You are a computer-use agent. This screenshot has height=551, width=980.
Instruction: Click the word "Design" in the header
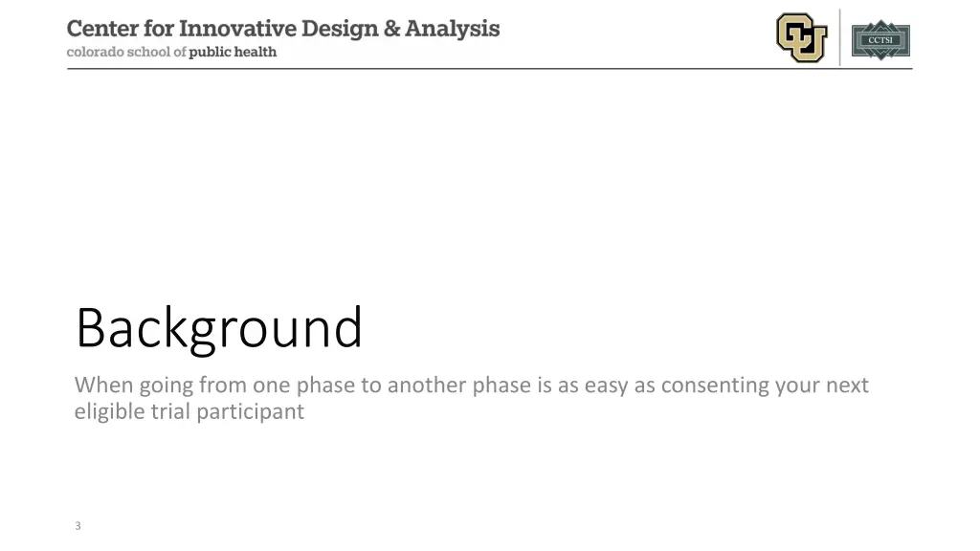click(340, 30)
